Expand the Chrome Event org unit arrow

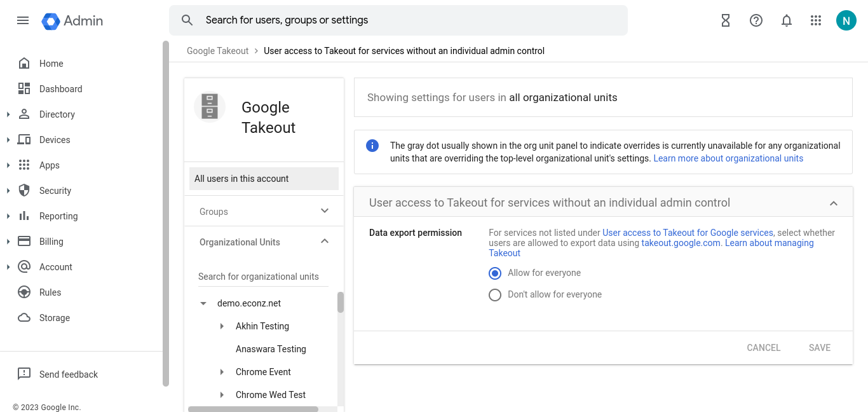pos(222,372)
